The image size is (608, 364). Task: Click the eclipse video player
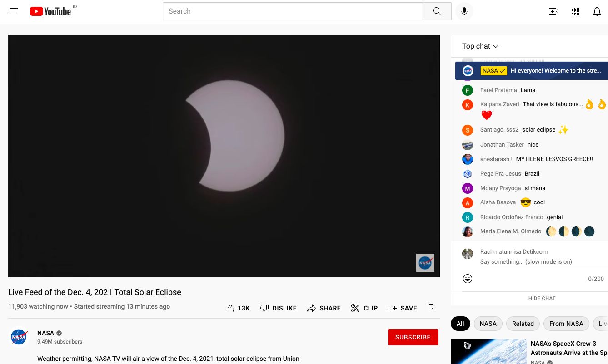coord(224,156)
